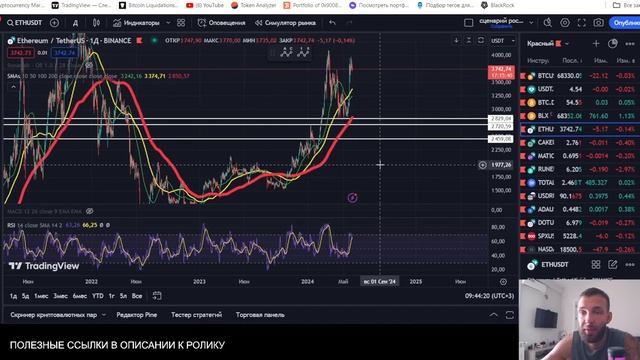Screen dimensions: 640x360
Task: Click the red sell price 3742.73 button
Action: point(20,53)
